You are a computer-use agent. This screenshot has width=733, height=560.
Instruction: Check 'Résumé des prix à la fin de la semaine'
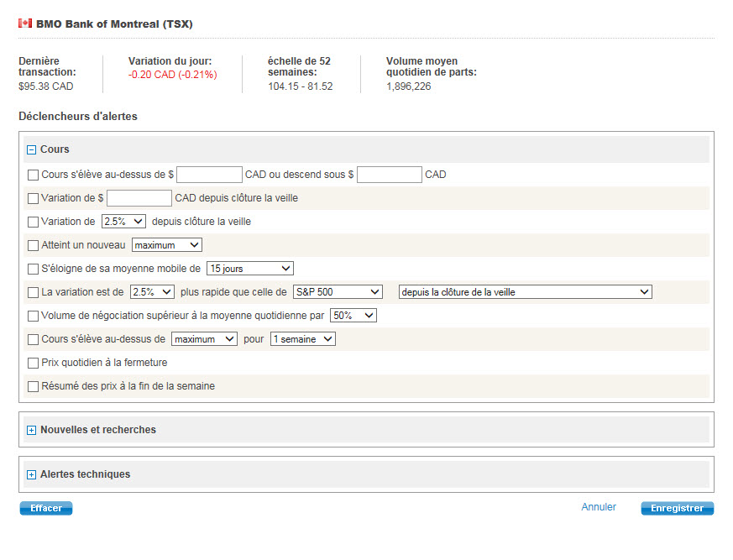[x=34, y=387]
